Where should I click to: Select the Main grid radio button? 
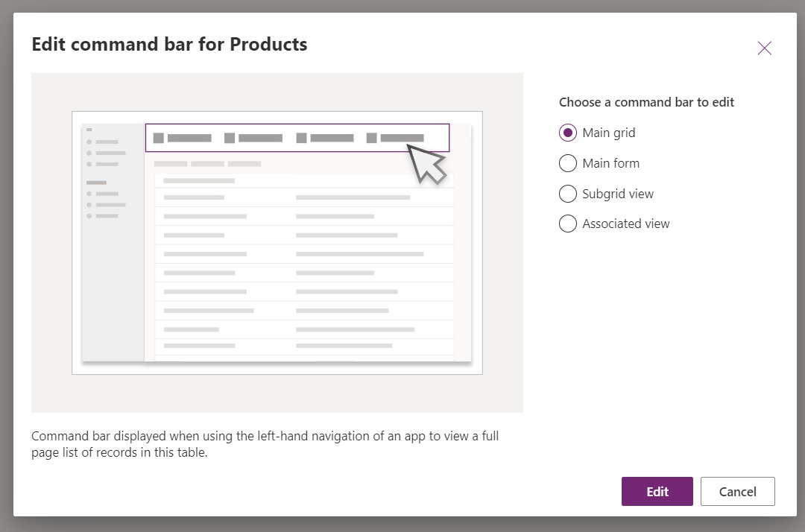coord(567,133)
